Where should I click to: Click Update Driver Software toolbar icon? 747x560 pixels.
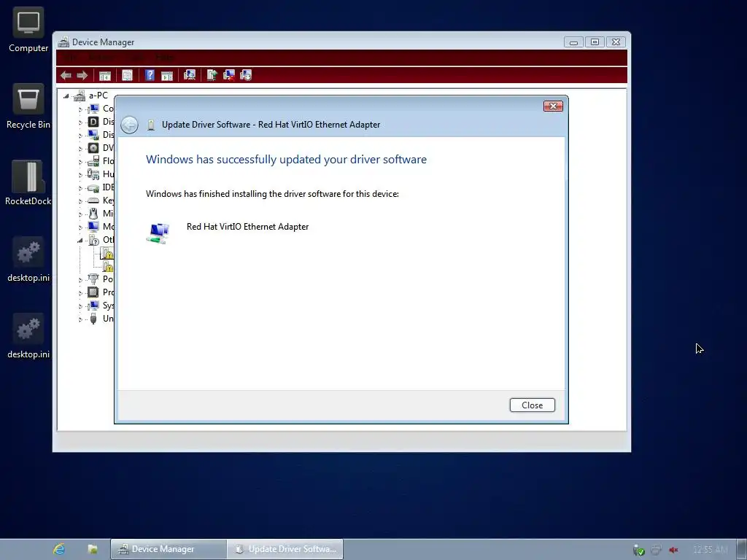[212, 75]
